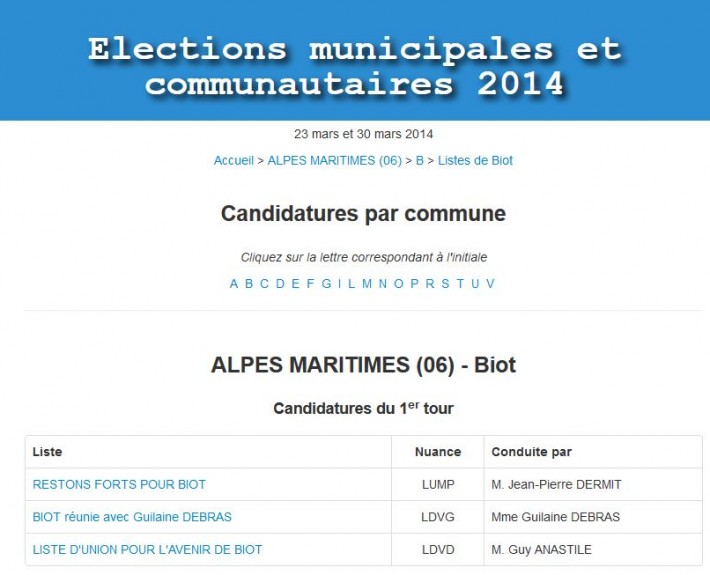Pick letter L in alphabet index
This screenshot has height=575, width=710.
tap(351, 283)
